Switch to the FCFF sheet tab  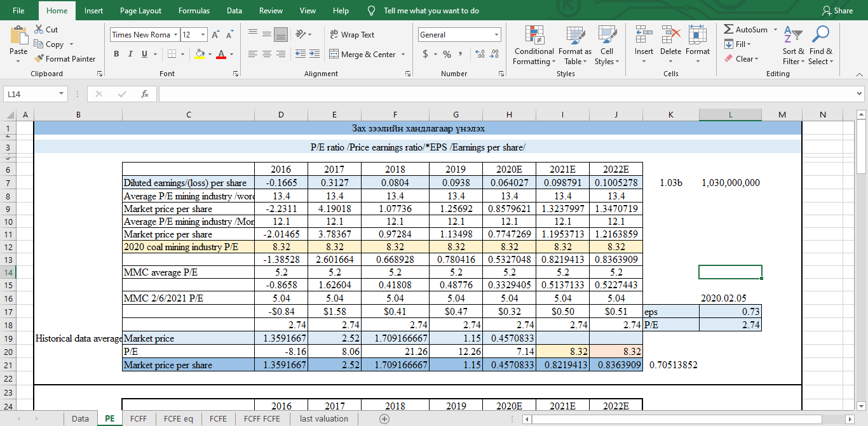tap(139, 418)
